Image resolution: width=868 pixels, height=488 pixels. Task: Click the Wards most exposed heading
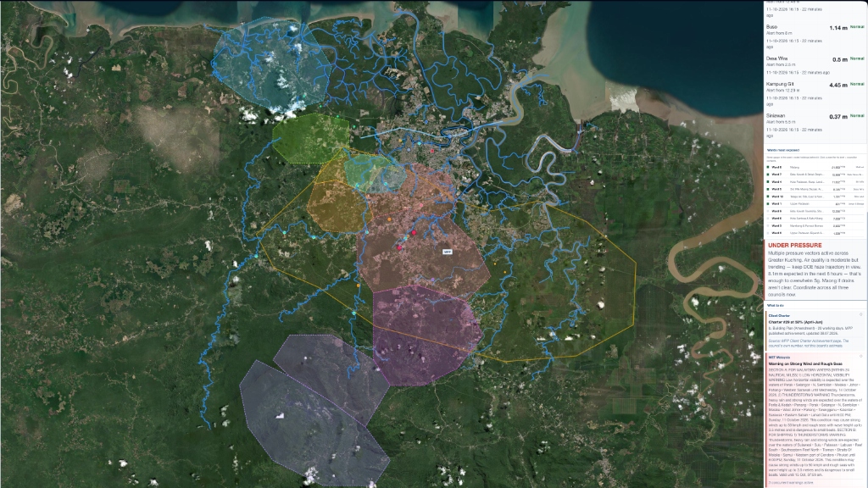point(782,150)
